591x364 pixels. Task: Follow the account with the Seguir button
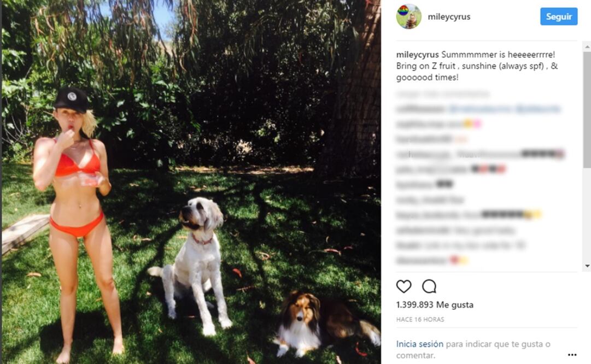tap(559, 16)
